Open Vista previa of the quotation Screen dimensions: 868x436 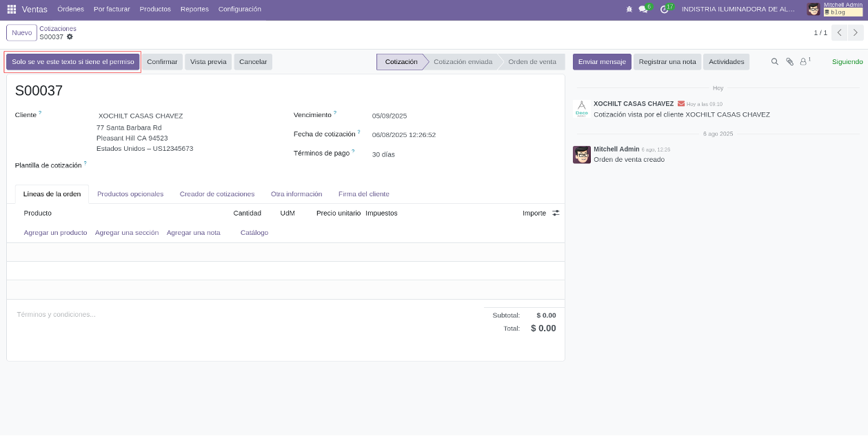208,62
